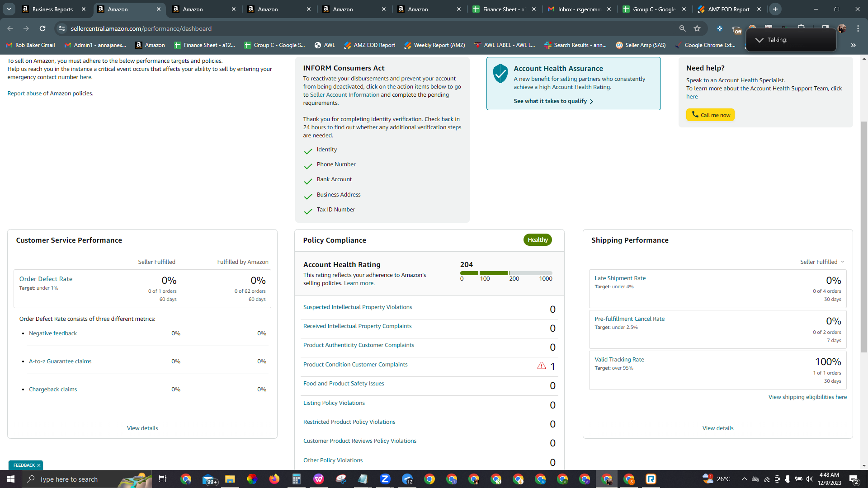
Task: Open the Weekly Report (AMZ) bookmark
Action: (434, 45)
